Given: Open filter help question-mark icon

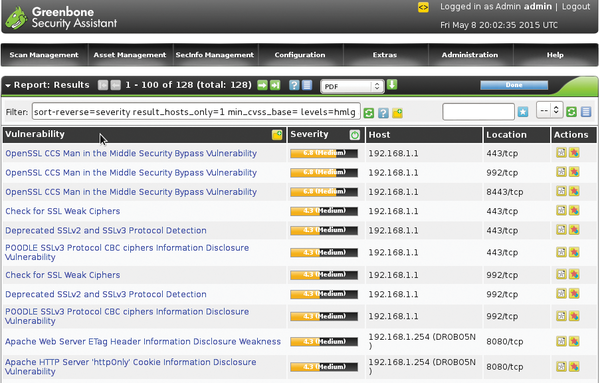Looking at the screenshot, I should 383,113.
